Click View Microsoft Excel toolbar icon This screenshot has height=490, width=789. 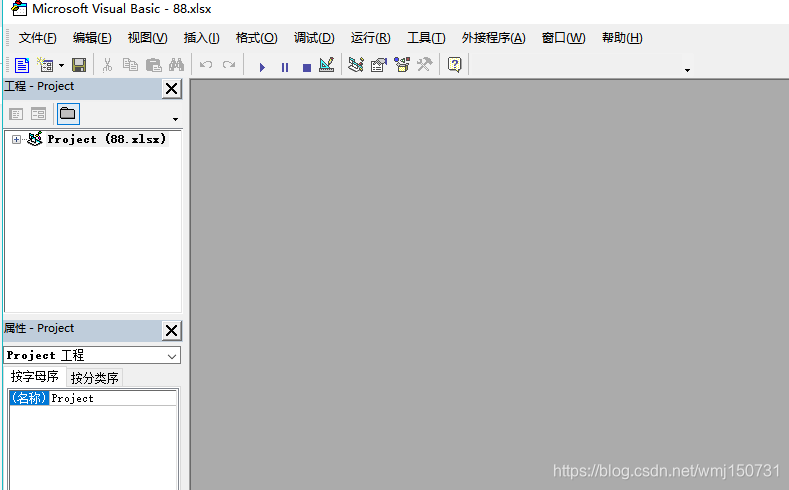pyautogui.click(x=22, y=65)
